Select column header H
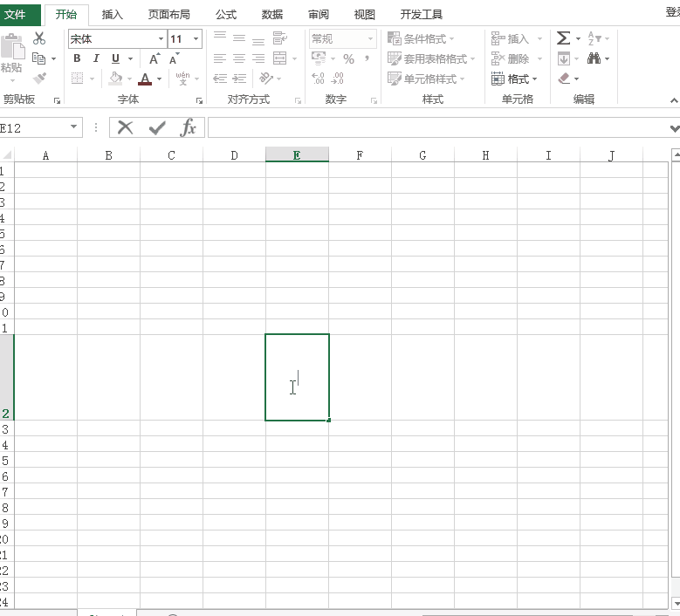The image size is (680, 616). [x=485, y=155]
